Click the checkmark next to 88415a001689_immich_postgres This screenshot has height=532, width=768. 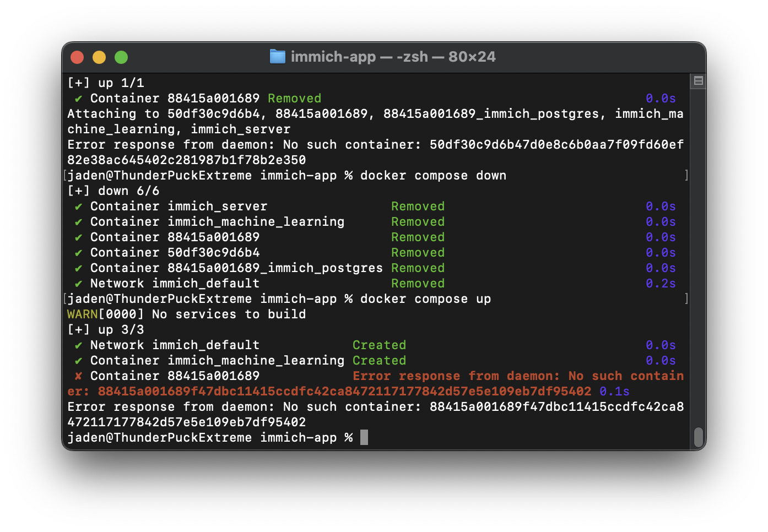(x=77, y=268)
